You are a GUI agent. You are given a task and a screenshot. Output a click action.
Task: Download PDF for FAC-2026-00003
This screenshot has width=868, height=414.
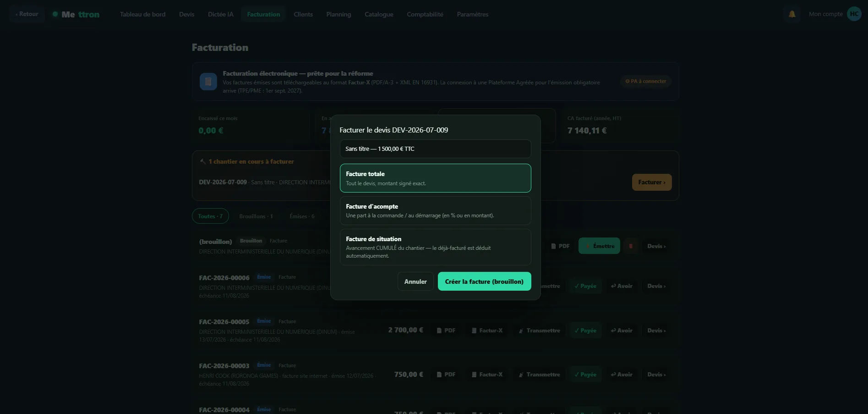(446, 375)
